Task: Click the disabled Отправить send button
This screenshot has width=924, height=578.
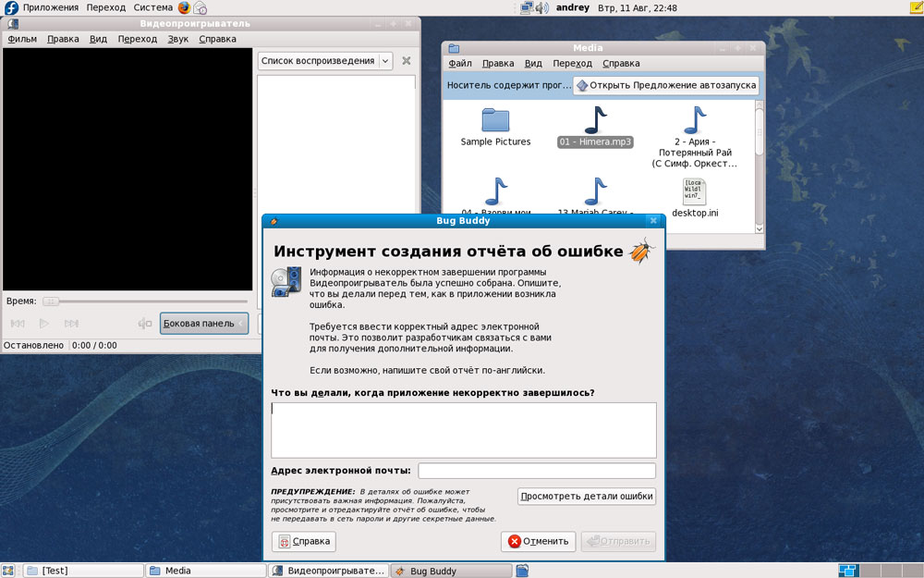Action: click(619, 541)
